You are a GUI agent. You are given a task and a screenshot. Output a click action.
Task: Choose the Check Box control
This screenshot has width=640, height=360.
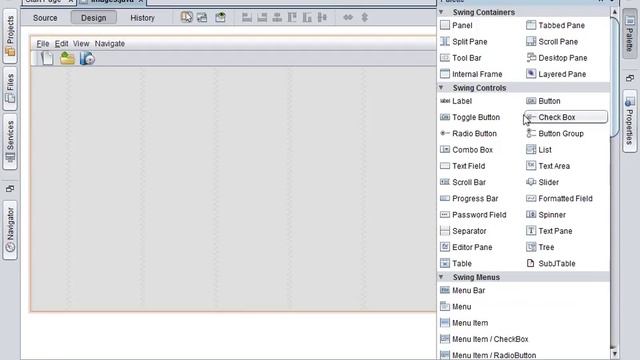[566, 117]
